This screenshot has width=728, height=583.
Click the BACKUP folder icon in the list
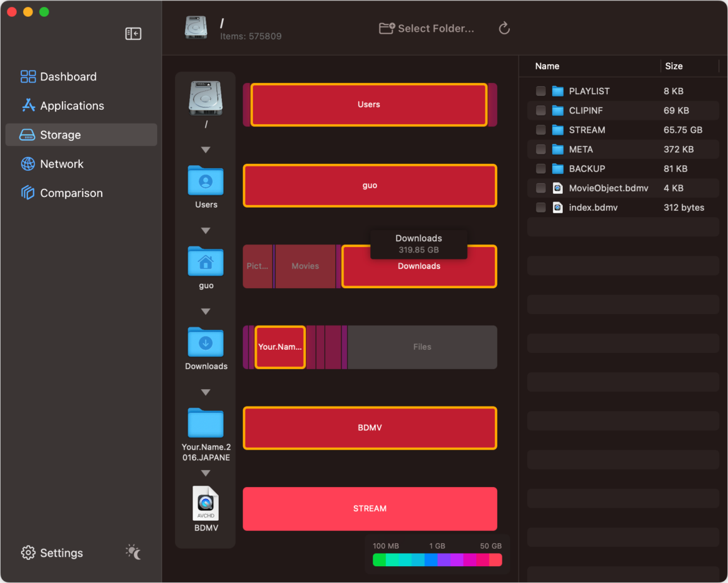click(558, 168)
